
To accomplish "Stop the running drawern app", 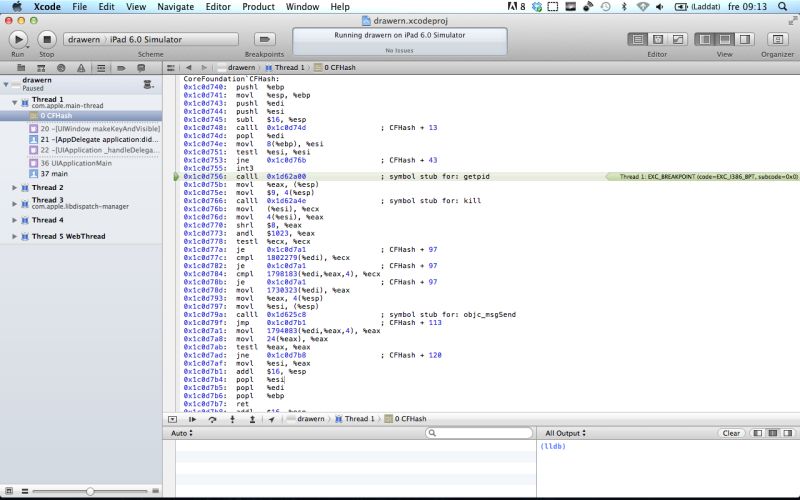I will click(x=46, y=39).
